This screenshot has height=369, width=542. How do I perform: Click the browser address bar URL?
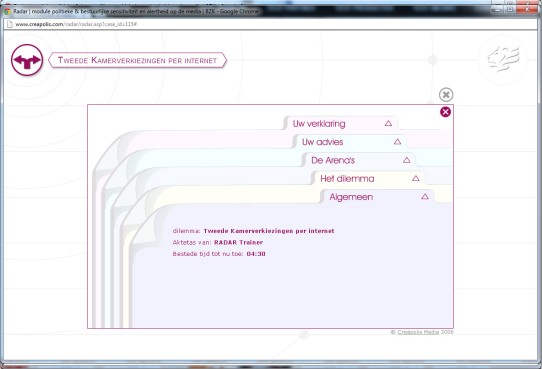coord(76,24)
